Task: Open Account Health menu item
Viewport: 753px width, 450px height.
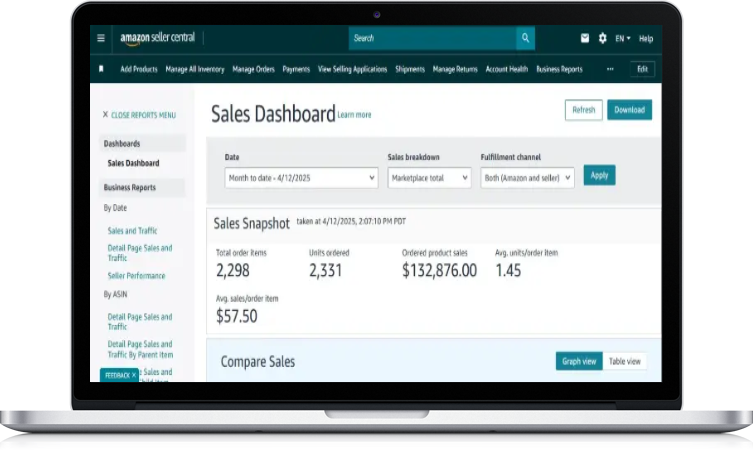Action: (x=507, y=69)
